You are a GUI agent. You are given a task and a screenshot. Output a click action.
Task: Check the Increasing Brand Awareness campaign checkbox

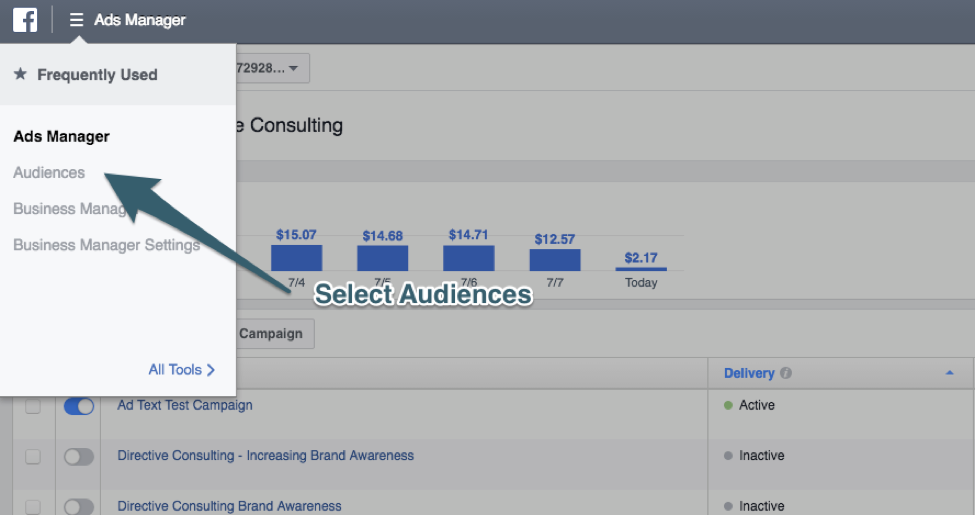coord(33,456)
